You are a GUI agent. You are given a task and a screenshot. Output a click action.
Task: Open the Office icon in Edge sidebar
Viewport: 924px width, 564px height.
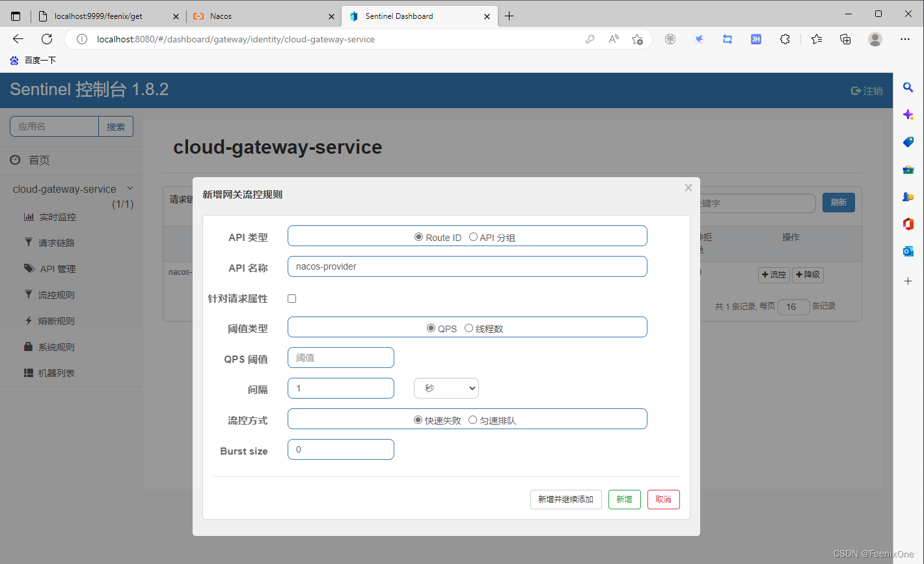[x=908, y=224]
